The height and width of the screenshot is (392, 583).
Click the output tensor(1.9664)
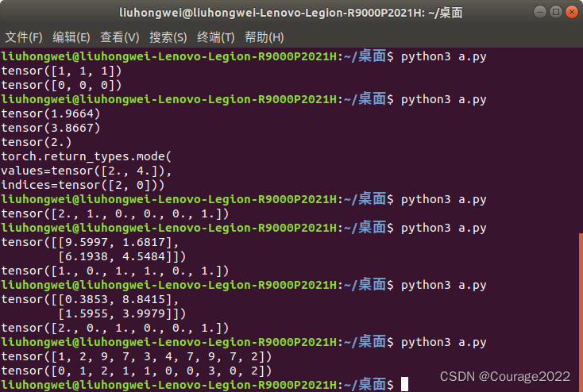[x=51, y=113]
